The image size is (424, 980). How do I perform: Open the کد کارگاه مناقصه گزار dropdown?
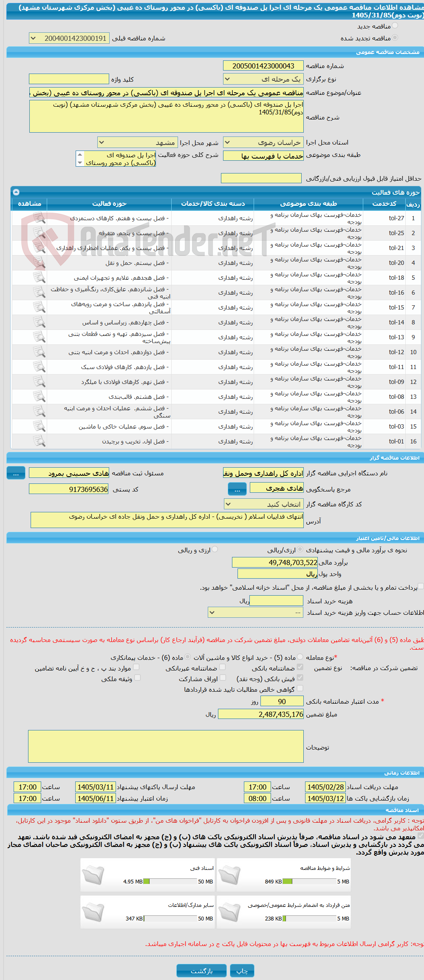pos(264,504)
